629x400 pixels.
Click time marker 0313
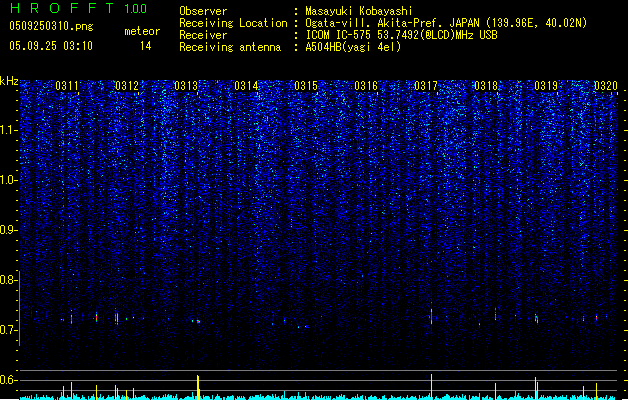186,86
